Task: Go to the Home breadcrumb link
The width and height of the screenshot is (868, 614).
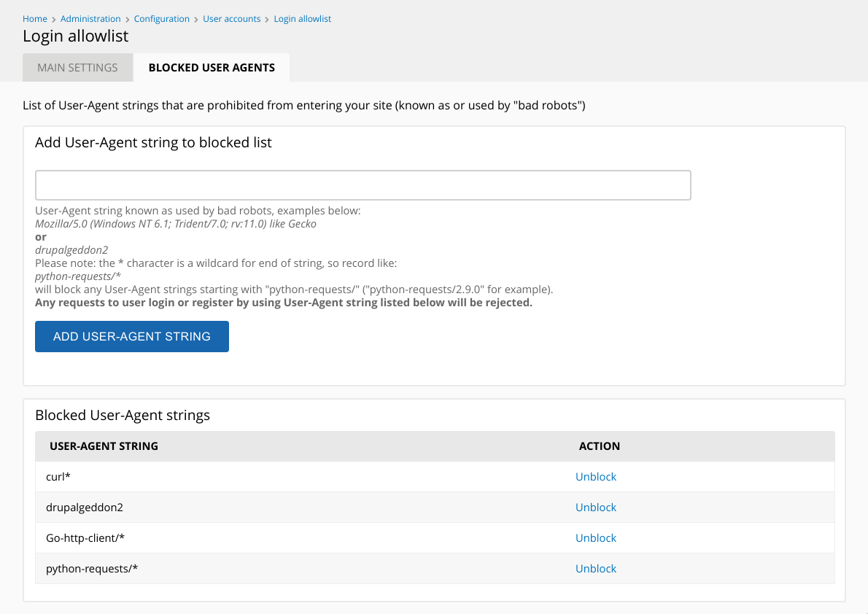Action: (x=35, y=19)
